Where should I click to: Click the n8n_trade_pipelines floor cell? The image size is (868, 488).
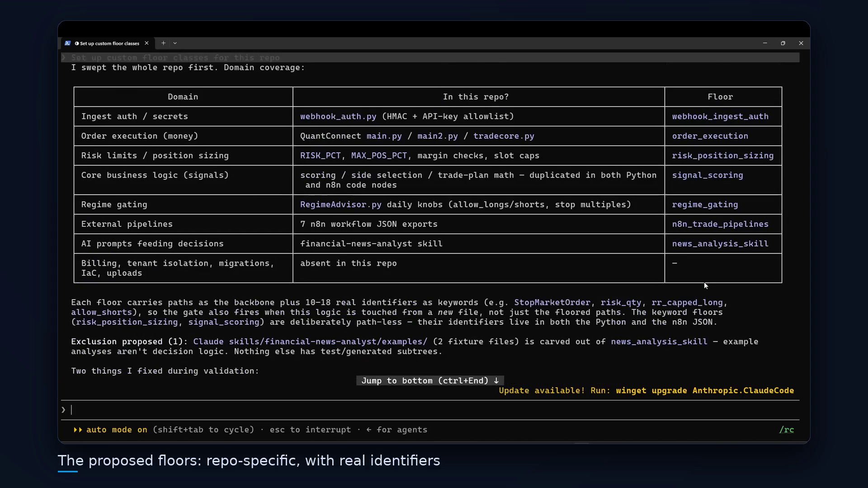(x=723, y=224)
